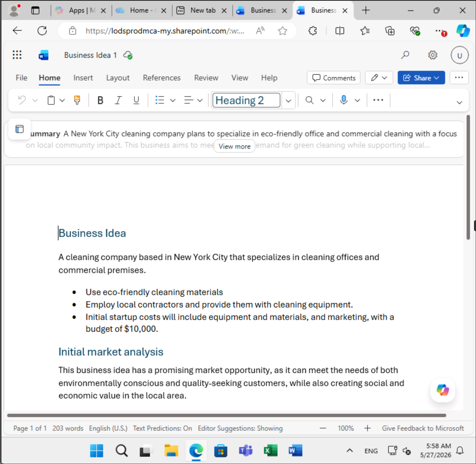Check the cloud save status icon

pos(128,55)
